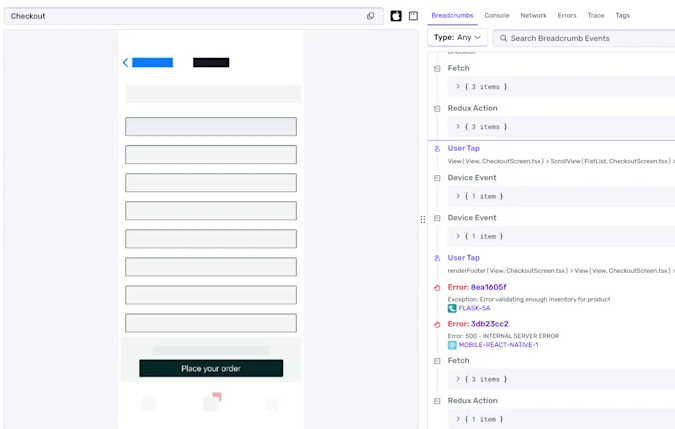Open the Errors tab
The height and width of the screenshot is (429, 675).
[567, 15]
